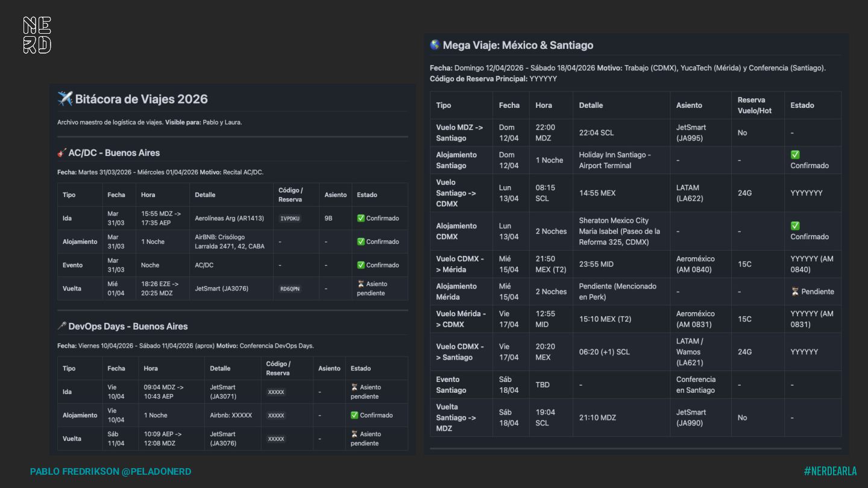Click the #NERDEARLA hashtag
This screenshot has height=488, width=868.
[829, 471]
